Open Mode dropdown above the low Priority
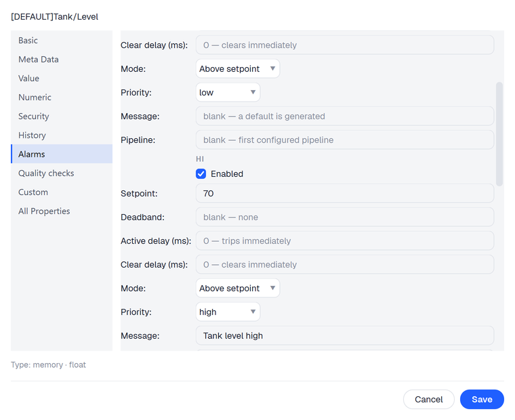Viewport: 515px width, 420px height. tap(237, 68)
